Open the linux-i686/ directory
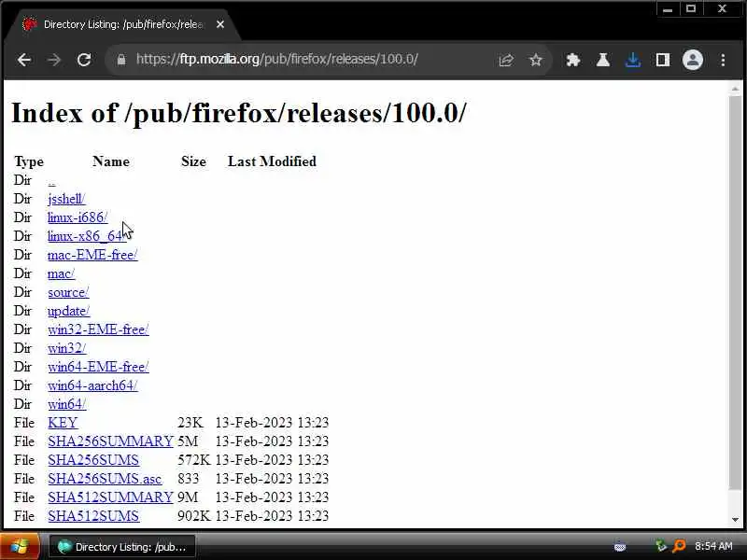 point(78,217)
